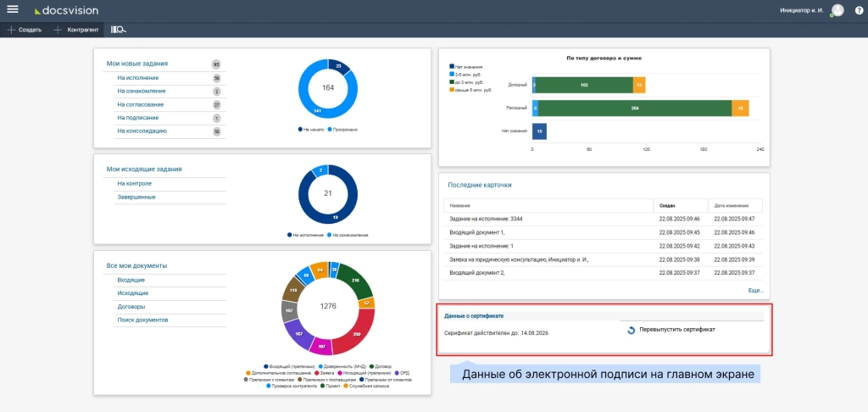868x412 pixels.
Task: Click the search cards icon in toolbar
Action: (x=119, y=30)
